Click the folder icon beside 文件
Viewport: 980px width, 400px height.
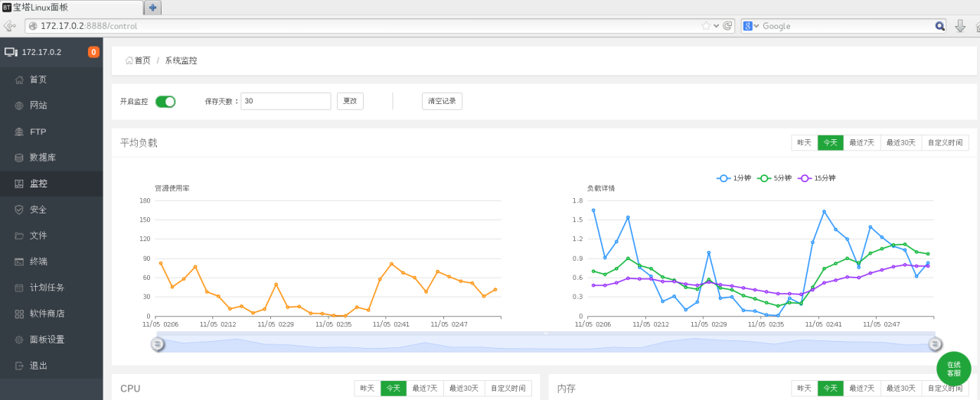click(18, 236)
